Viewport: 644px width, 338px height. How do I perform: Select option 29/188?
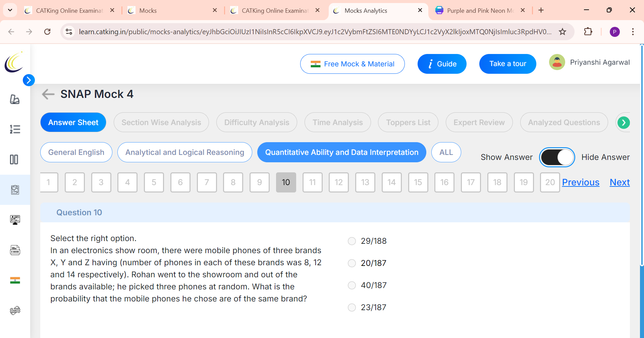352,241
